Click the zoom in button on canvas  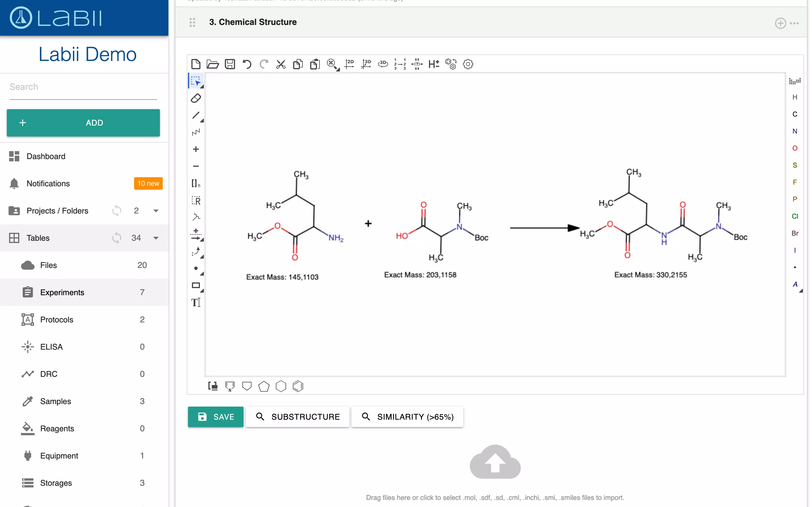point(196,149)
